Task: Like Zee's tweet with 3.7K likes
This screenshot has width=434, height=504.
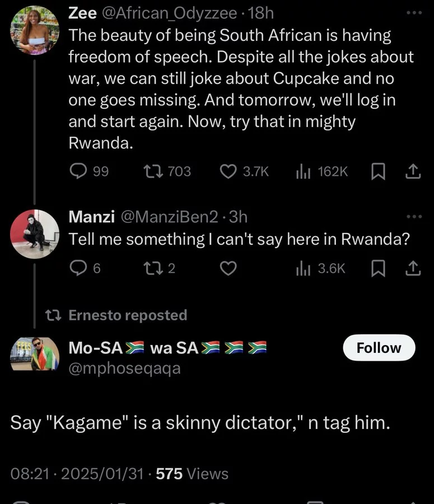Action: tap(244, 171)
